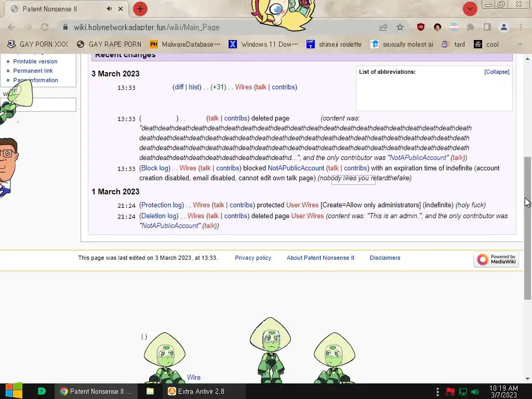Screen dimensions: 532x399
Task: Open User:Wires in Protection log entry
Action: point(302,205)
